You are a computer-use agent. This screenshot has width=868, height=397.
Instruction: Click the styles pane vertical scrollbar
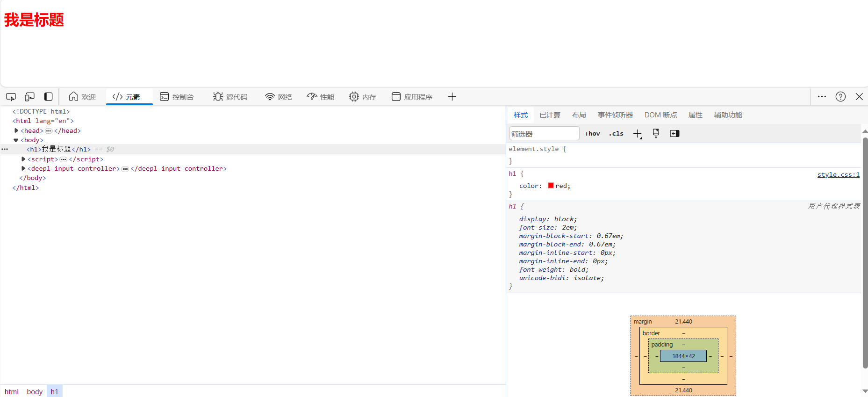click(865, 253)
